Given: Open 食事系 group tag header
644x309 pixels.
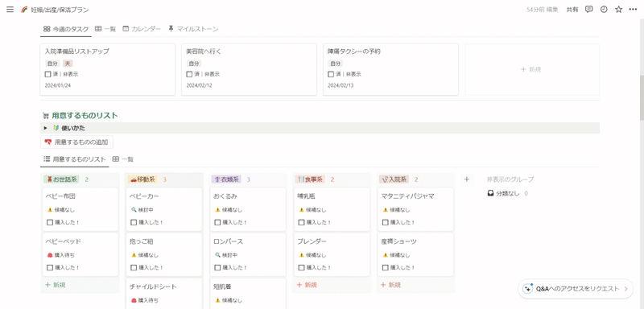Looking at the screenshot, I should (310, 179).
